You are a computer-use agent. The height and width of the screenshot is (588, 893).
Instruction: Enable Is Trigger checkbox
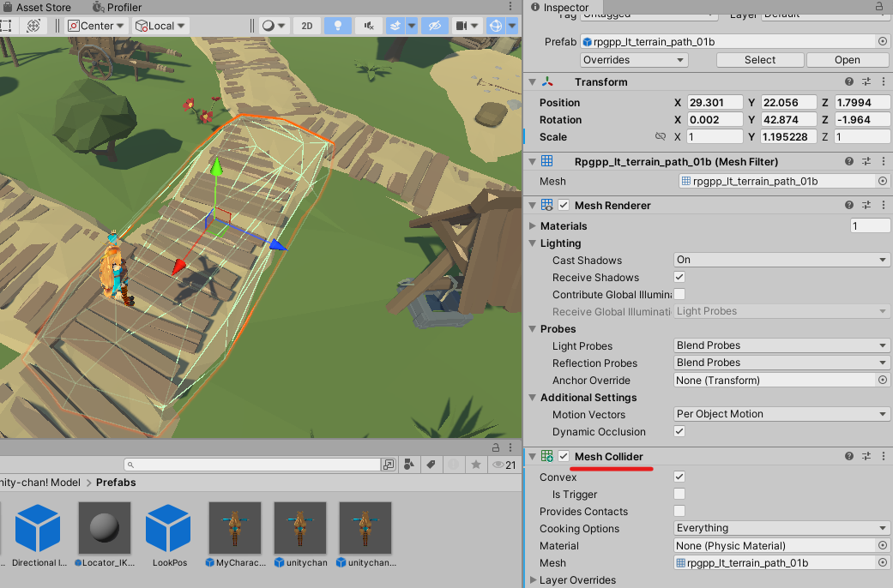679,494
